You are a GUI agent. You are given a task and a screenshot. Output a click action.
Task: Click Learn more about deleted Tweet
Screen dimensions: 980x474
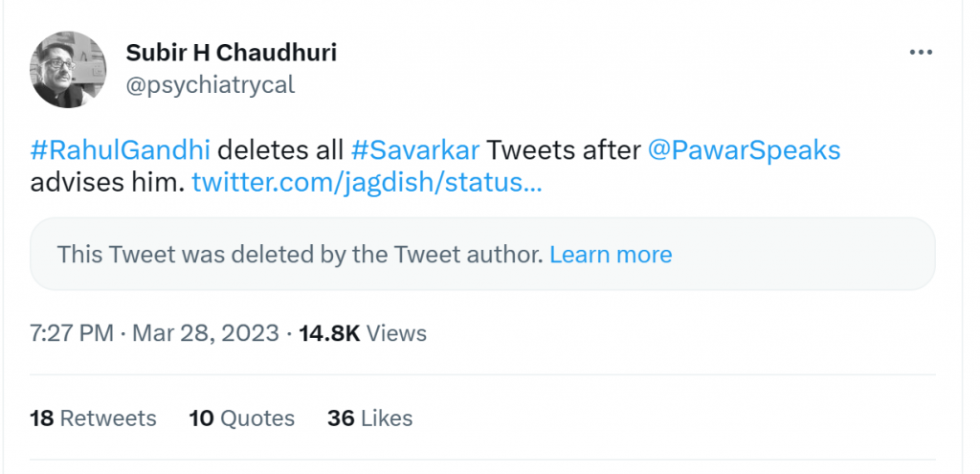click(611, 255)
